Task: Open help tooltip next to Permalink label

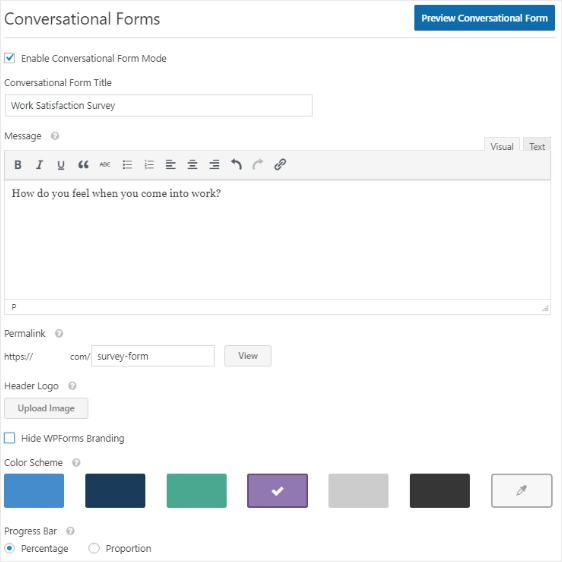Action: coord(59,334)
